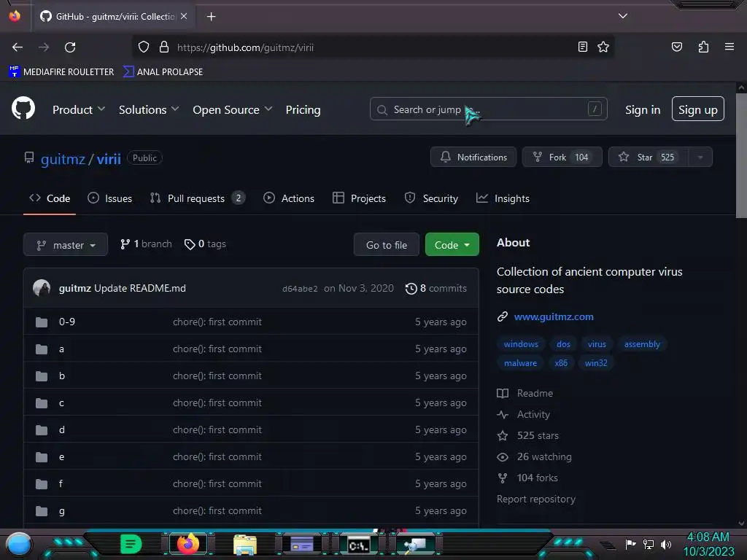The image size is (747, 560).
Task: Click the assembly topic tag
Action: (642, 344)
